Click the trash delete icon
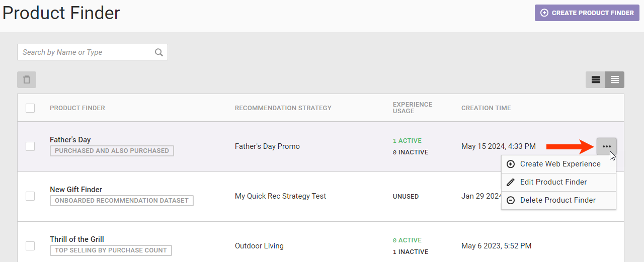 click(x=27, y=80)
